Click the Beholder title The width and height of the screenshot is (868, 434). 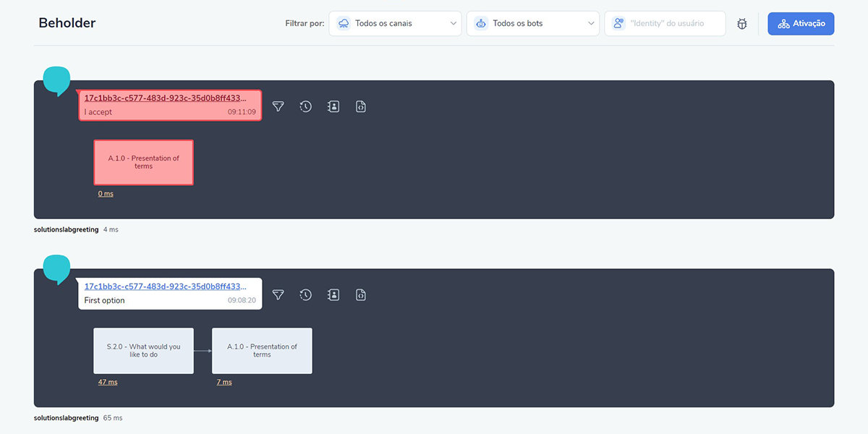point(67,23)
